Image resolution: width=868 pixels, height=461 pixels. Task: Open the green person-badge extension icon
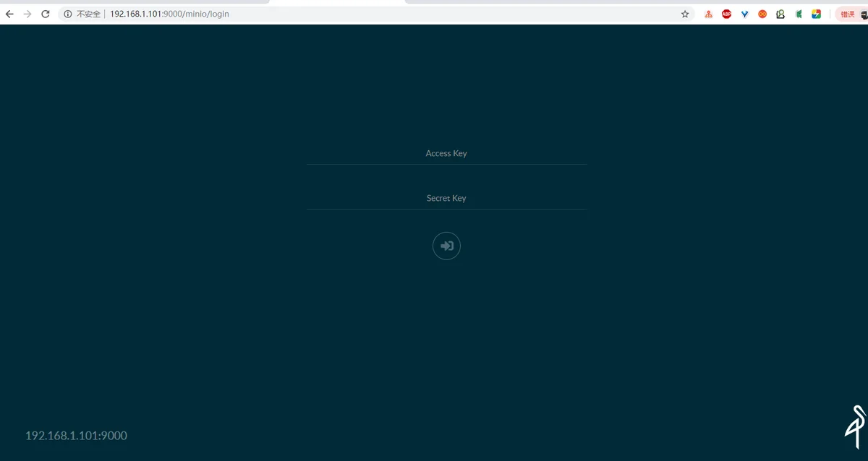780,14
